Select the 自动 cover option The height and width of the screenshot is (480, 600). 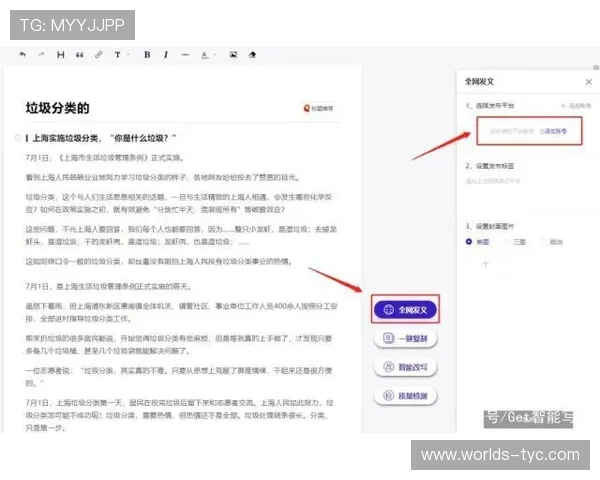pyautogui.click(x=551, y=242)
